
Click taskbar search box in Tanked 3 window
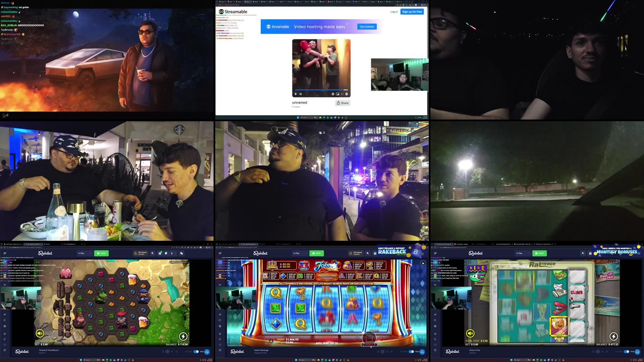click(x=91, y=360)
